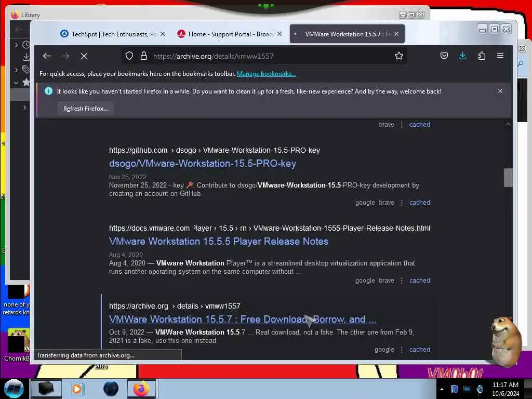Click google link under Release Notes result

pyautogui.click(x=365, y=281)
